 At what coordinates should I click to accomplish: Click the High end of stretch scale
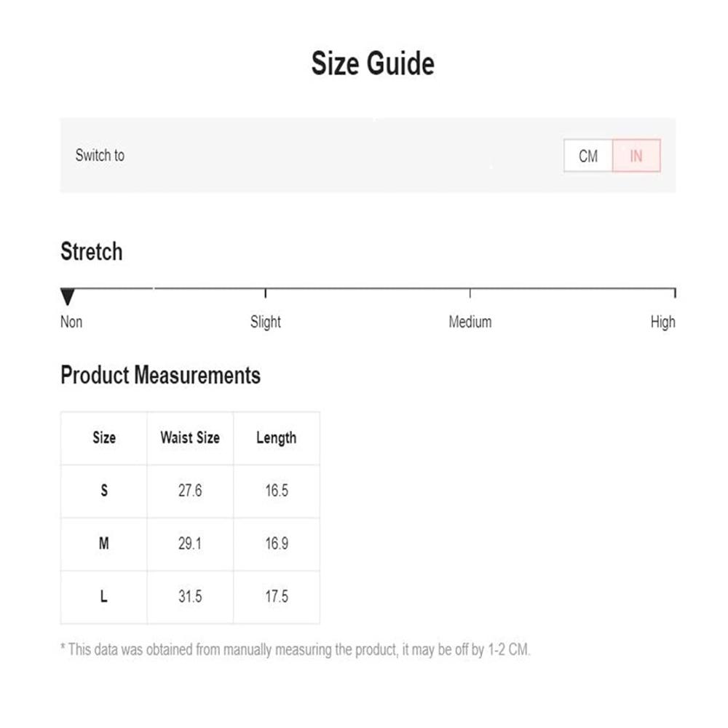tap(675, 293)
